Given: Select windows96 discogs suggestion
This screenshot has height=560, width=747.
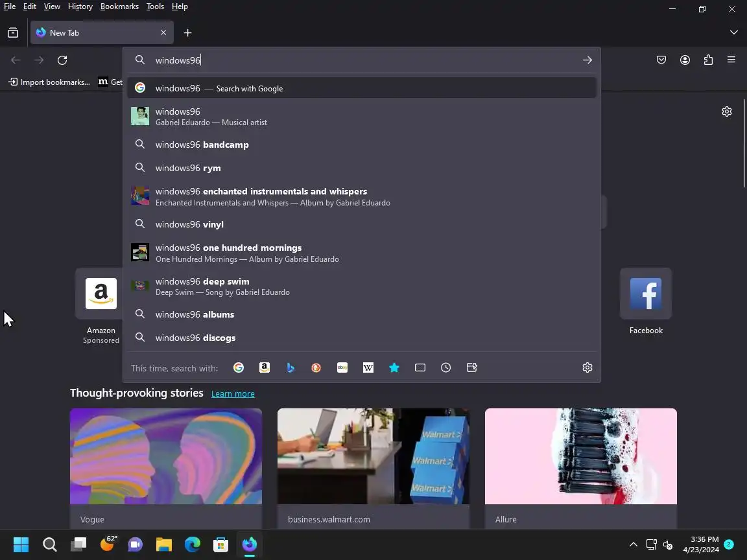Looking at the screenshot, I should (362, 338).
